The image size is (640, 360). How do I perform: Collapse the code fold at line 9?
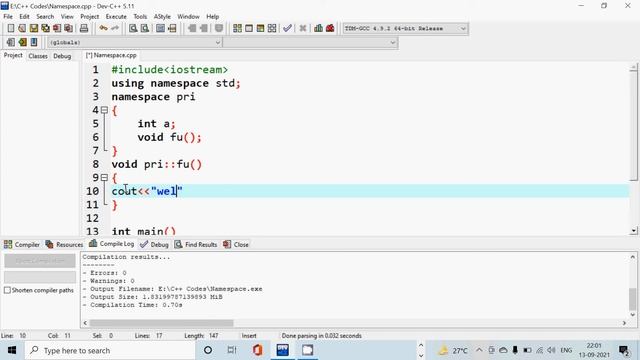pos(104,178)
